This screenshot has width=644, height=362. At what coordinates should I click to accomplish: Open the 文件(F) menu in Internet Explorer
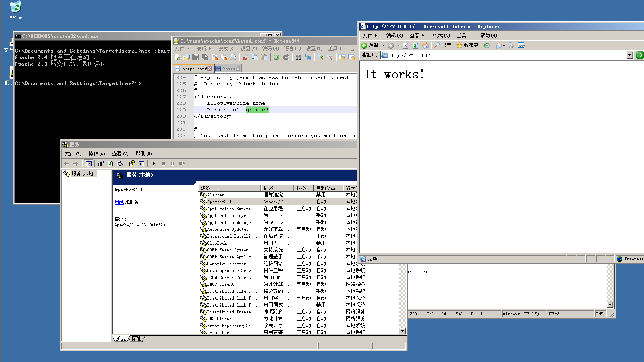(x=371, y=36)
